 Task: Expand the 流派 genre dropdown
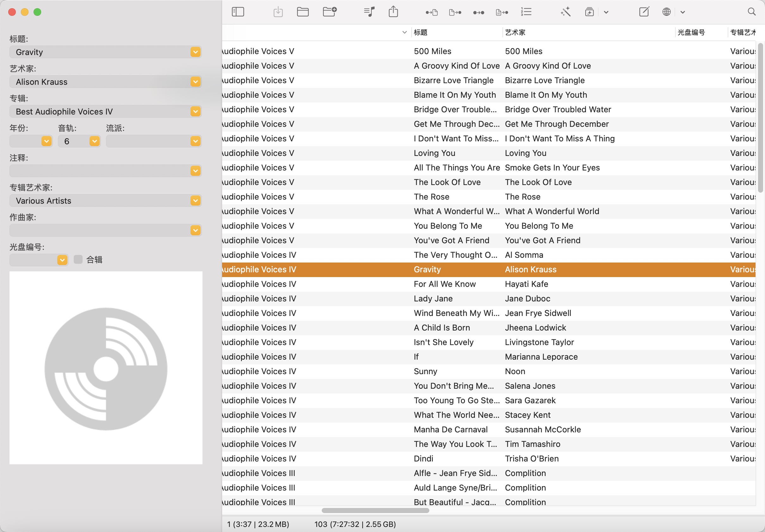point(196,141)
